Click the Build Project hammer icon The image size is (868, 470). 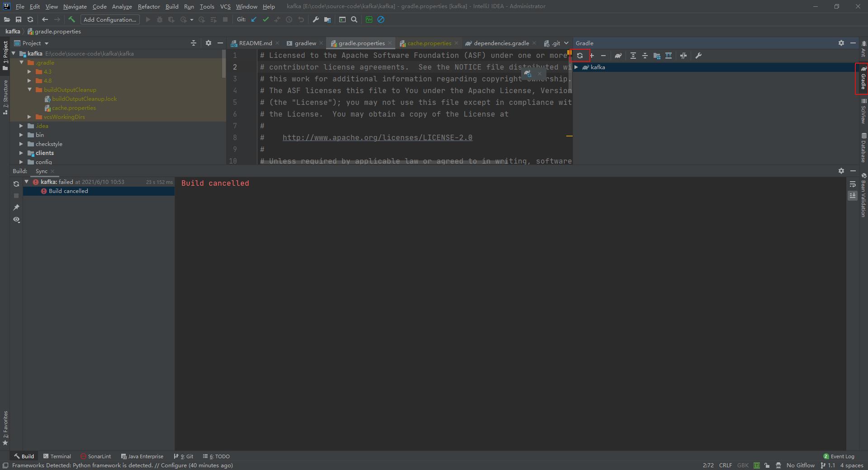click(71, 19)
